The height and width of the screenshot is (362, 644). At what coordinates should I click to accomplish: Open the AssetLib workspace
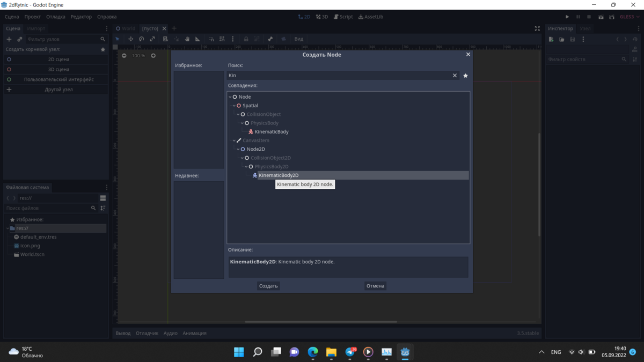pos(371,17)
